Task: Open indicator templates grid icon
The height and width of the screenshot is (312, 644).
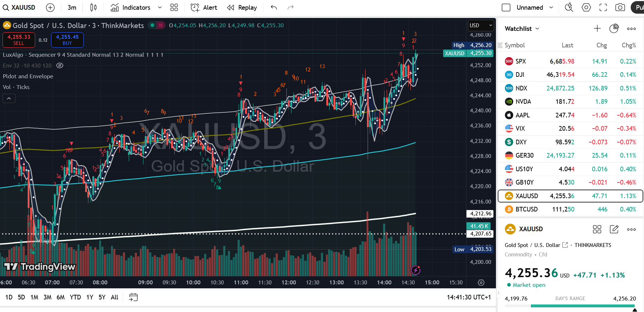Action: (x=174, y=8)
